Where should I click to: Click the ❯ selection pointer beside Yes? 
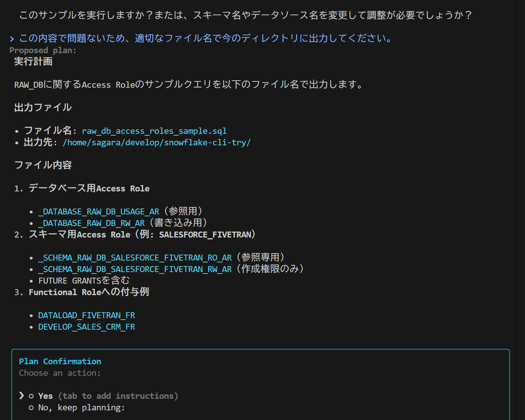click(x=22, y=396)
